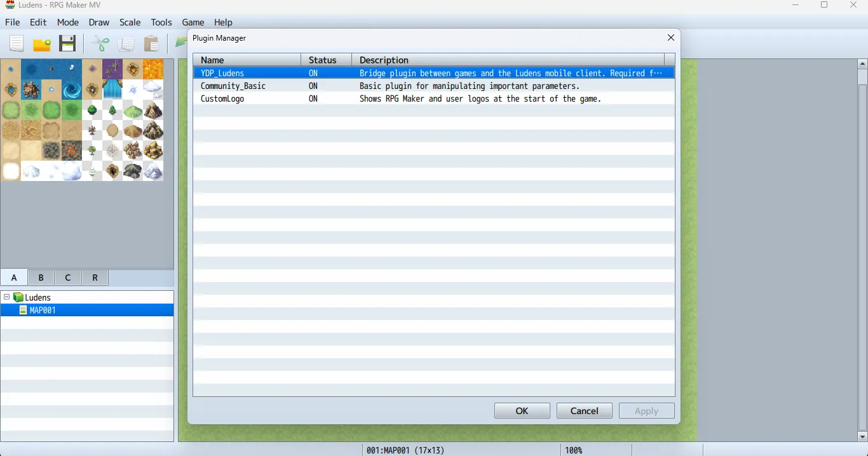Viewport: 868px width, 456px height.
Task: Pick the whirlpool tile in the tileset
Action: pos(72,90)
